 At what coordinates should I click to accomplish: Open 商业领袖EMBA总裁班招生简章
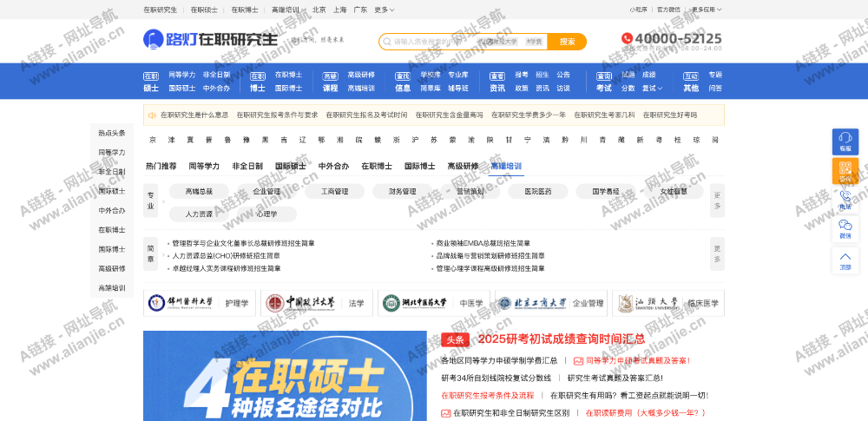tap(483, 243)
